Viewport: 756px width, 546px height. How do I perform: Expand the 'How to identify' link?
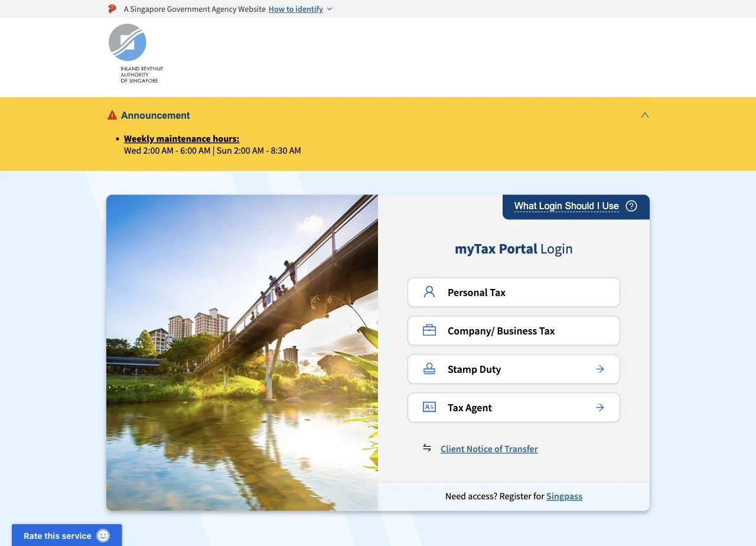(x=296, y=9)
